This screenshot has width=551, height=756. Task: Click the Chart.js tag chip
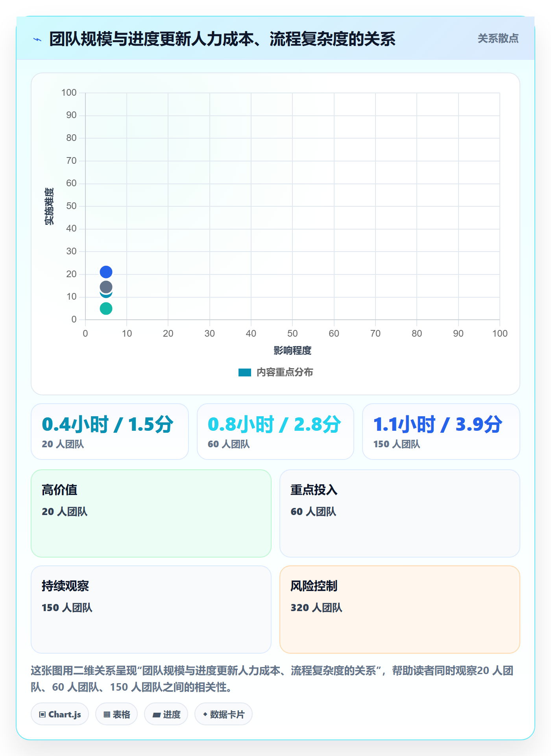60,714
